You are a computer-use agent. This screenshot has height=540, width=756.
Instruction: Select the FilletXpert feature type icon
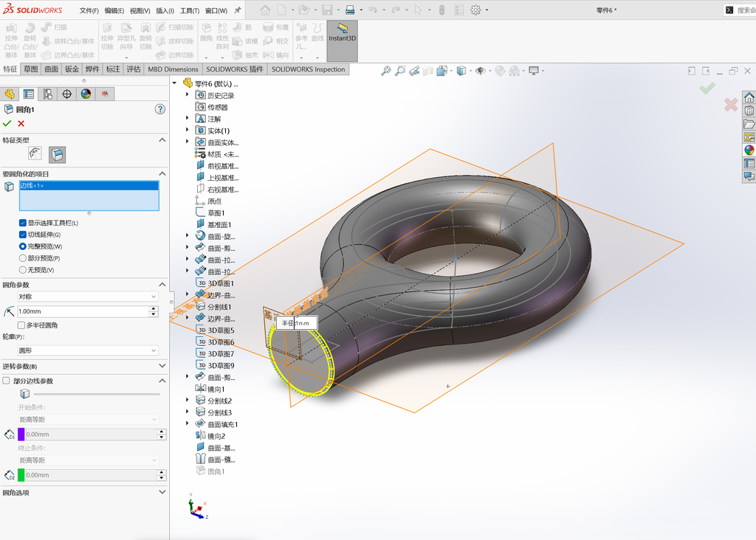click(58, 155)
